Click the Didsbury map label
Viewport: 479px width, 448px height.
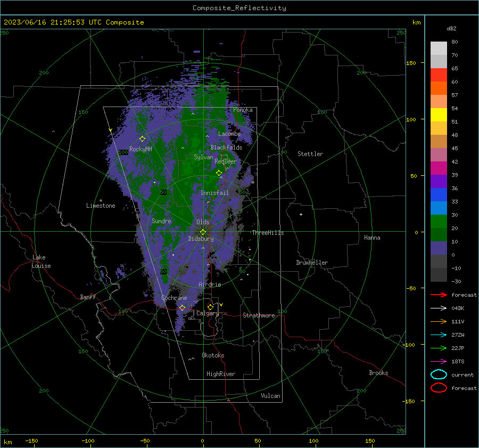point(201,239)
